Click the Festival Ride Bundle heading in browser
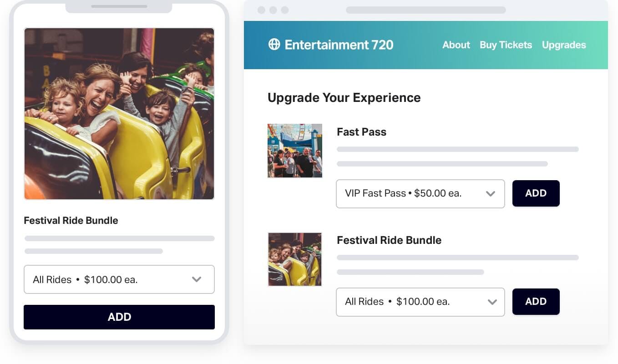 (x=389, y=240)
